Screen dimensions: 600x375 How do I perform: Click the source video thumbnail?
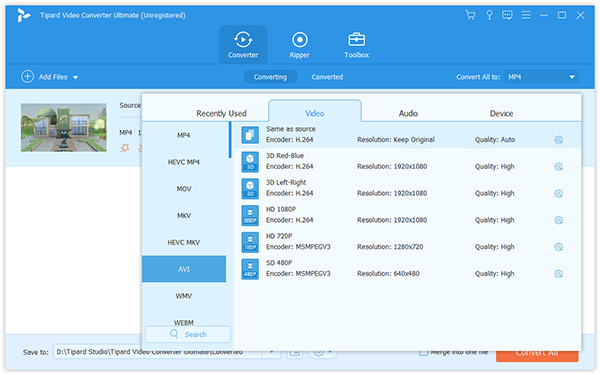coord(64,127)
